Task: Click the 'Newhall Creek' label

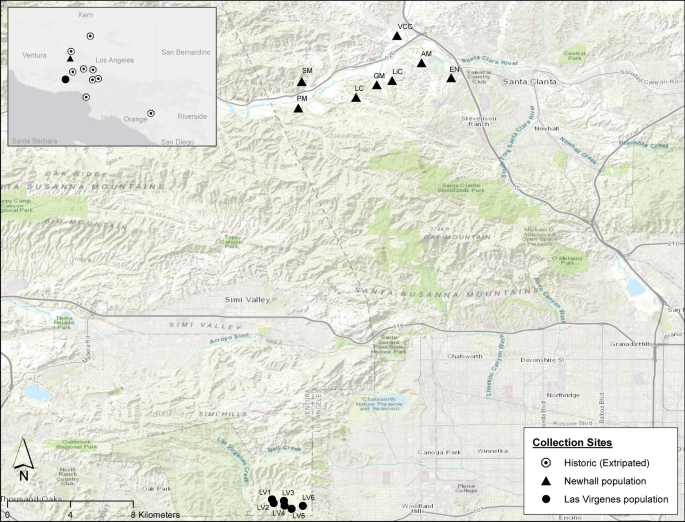Action: point(578,150)
